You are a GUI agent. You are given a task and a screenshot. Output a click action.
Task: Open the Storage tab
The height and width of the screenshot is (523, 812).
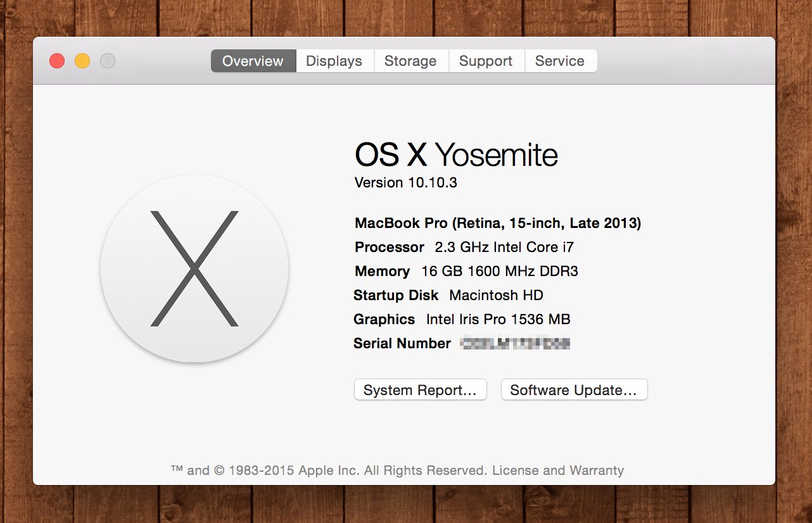point(410,61)
